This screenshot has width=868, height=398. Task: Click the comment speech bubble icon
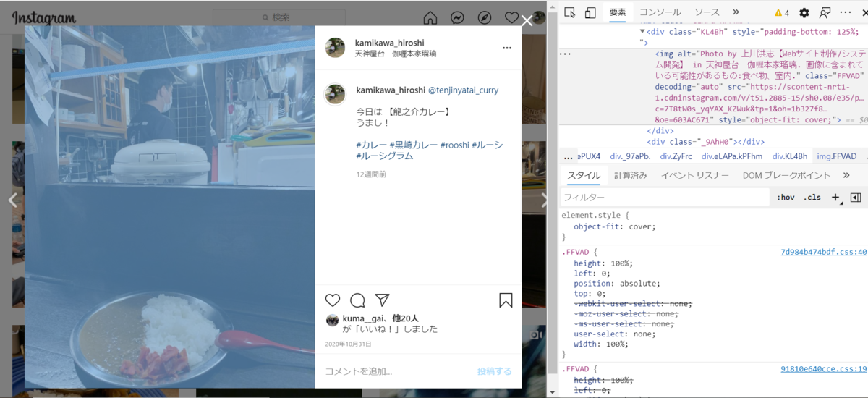[x=357, y=300]
